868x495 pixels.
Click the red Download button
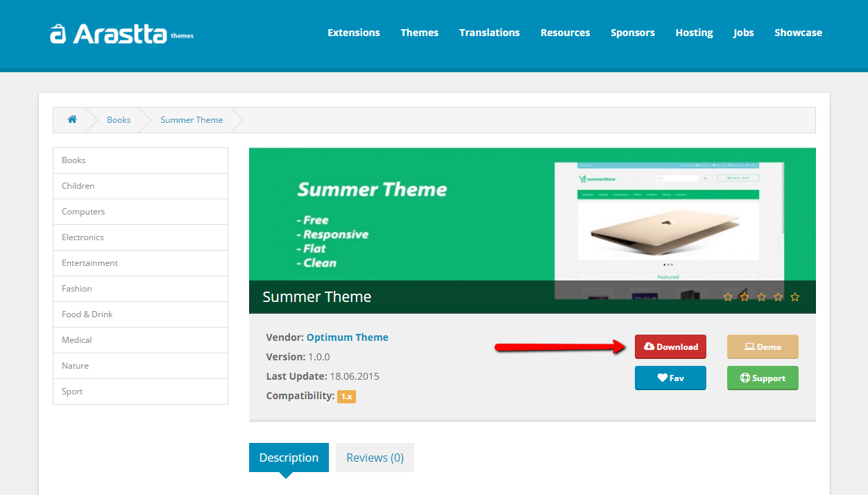click(x=670, y=346)
